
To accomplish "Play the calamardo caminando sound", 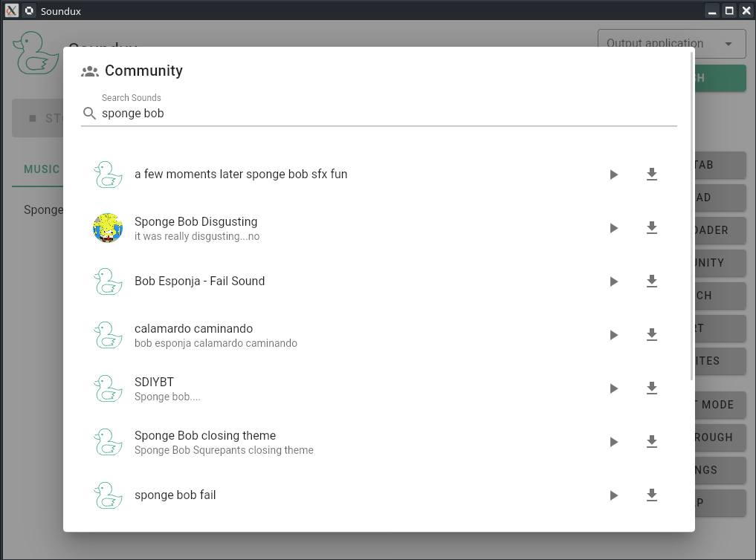I will 614,335.
